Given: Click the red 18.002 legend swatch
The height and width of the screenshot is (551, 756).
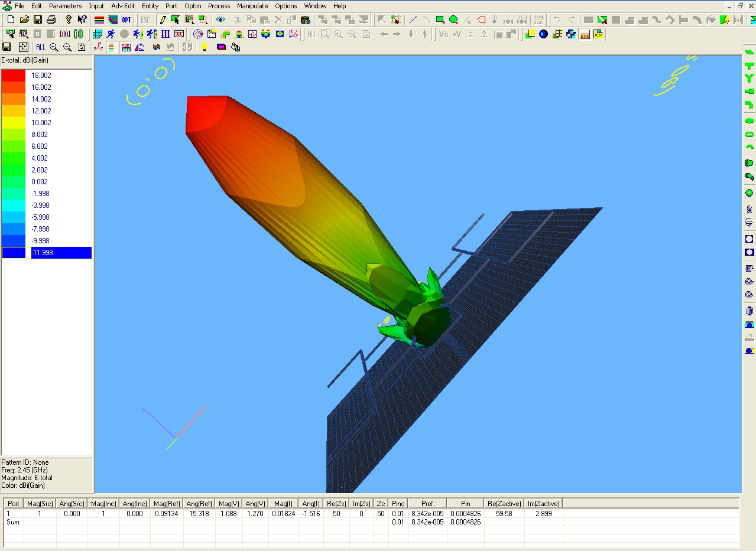Looking at the screenshot, I should click(x=14, y=76).
